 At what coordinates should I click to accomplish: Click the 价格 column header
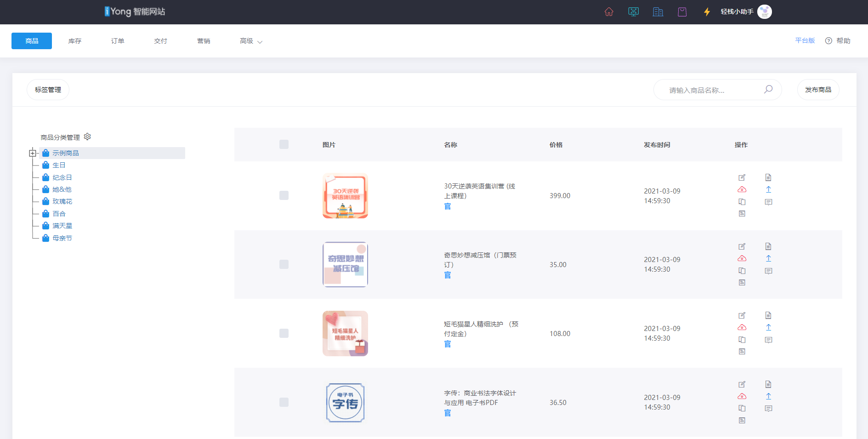[x=556, y=145]
